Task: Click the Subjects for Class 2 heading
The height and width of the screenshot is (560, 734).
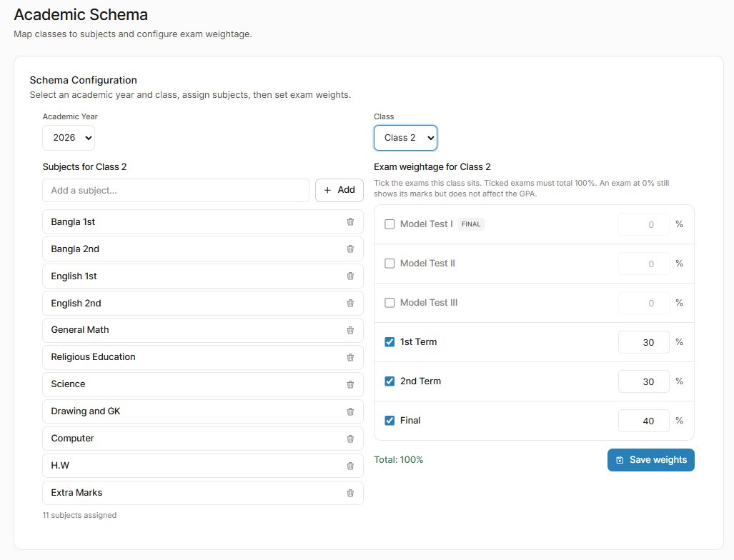Action: pos(85,167)
